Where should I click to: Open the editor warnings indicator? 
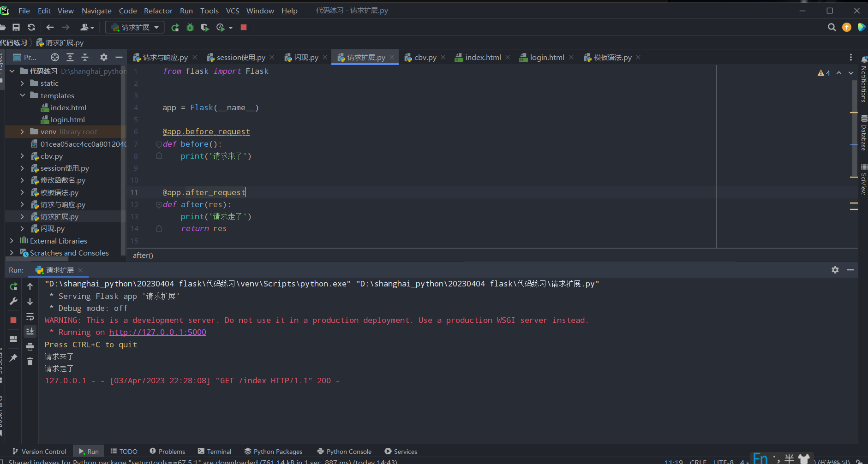pyautogui.click(x=824, y=73)
